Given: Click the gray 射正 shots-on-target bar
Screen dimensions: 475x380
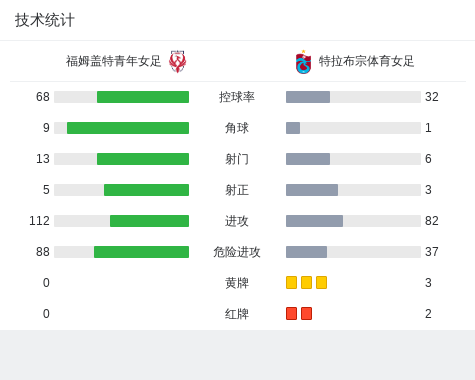Looking at the screenshot, I should tap(312, 190).
